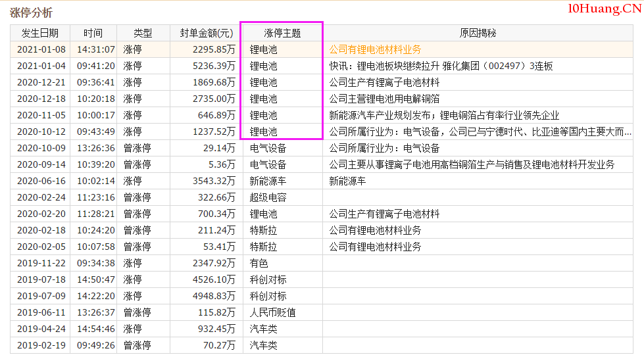This screenshot has height=359, width=644.
Task: Click the amount 3543.32万
Action: pyautogui.click(x=214, y=181)
